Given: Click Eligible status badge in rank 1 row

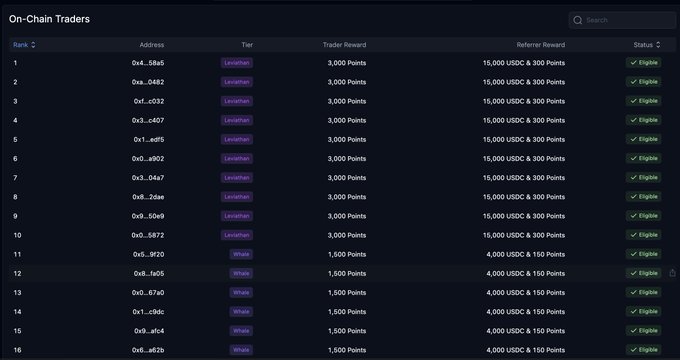Looking at the screenshot, I should (644, 63).
